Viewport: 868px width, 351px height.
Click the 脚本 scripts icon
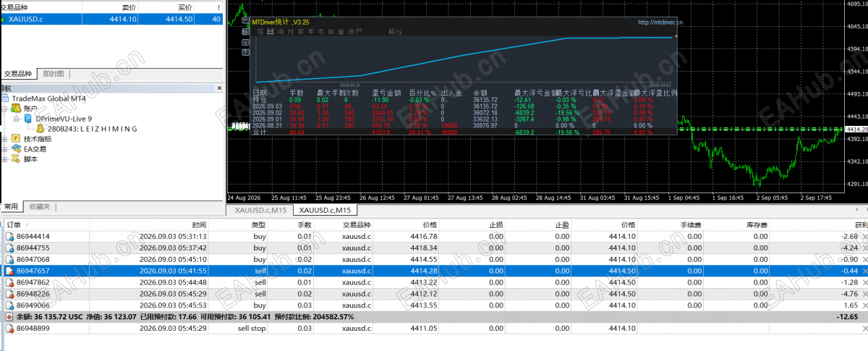pos(15,159)
